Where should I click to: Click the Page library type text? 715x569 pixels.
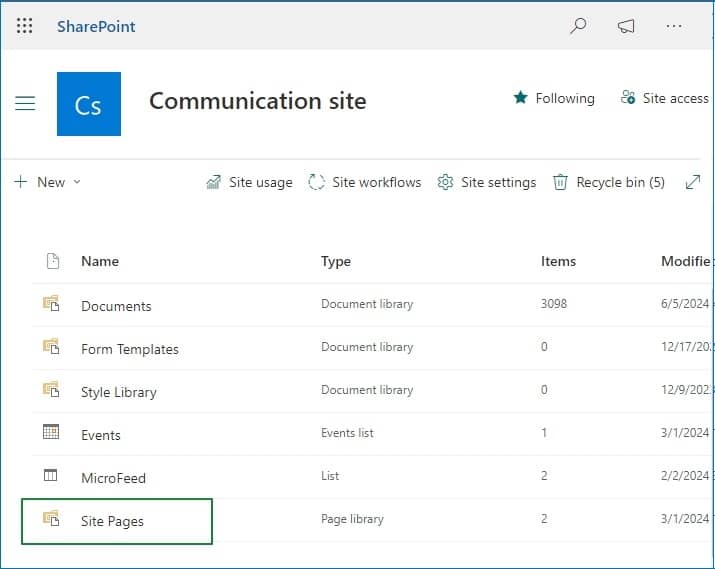[352, 519]
